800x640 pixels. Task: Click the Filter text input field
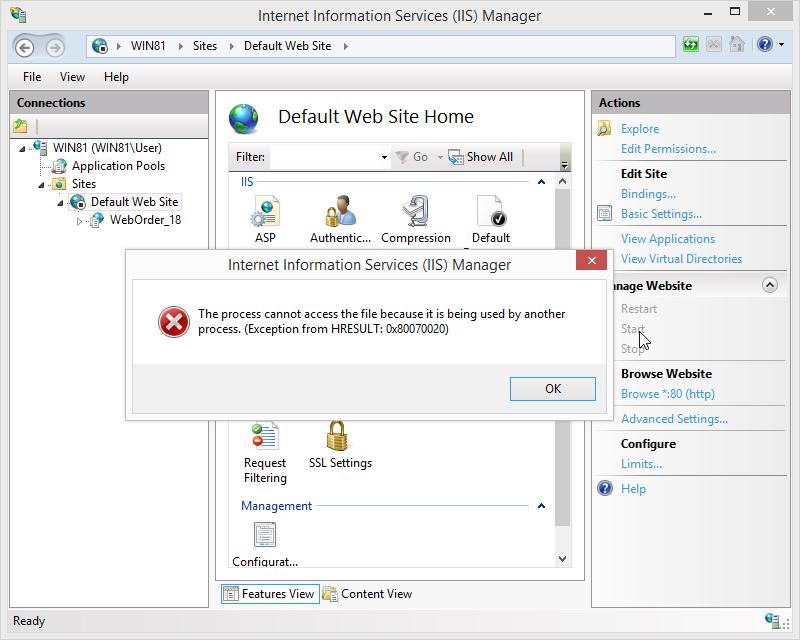point(325,157)
